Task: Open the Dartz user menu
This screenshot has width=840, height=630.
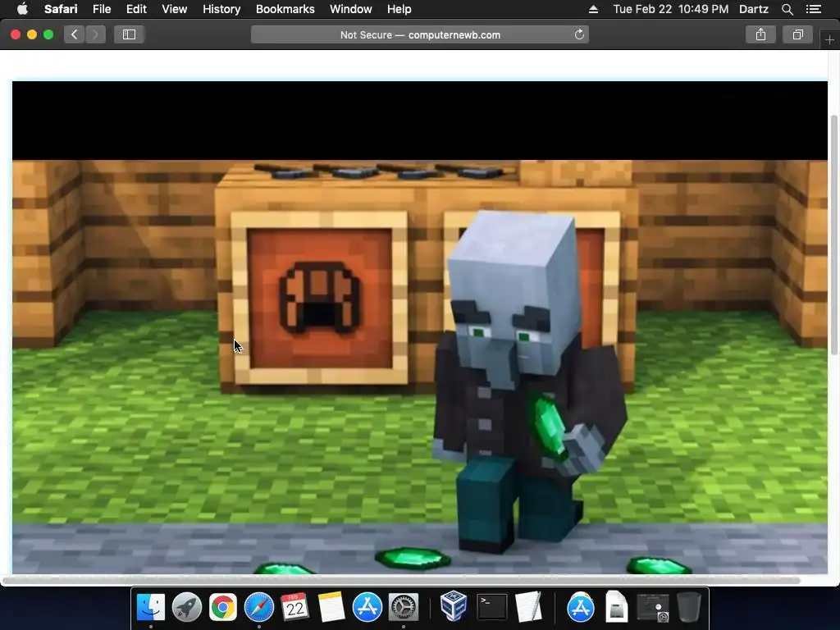Action: (753, 9)
